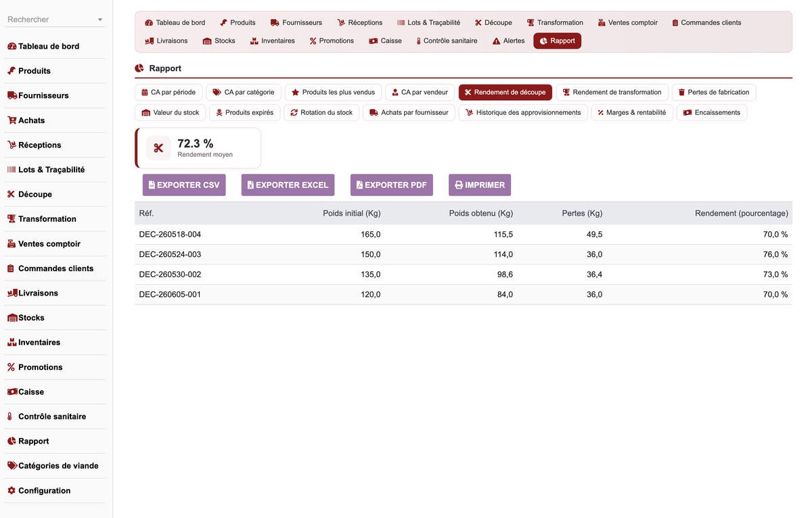The height and width of the screenshot is (518, 812).
Task: Open Pertes de fabrication report
Action: click(x=714, y=92)
